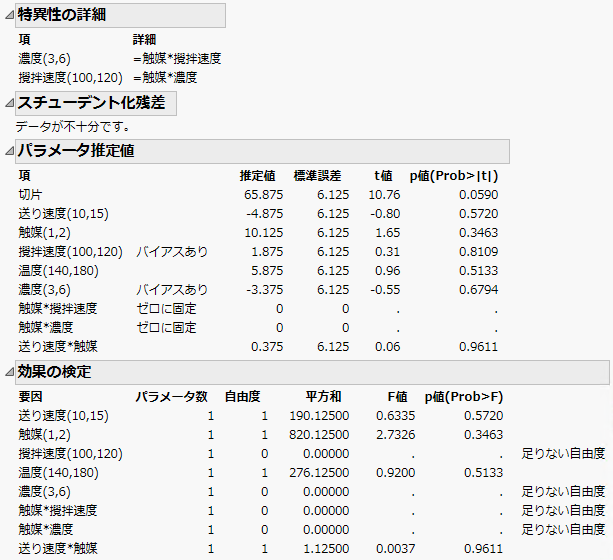Select the =触媒*撹拌速度 detail text
The image size is (613, 560).
pyautogui.click(x=177, y=59)
